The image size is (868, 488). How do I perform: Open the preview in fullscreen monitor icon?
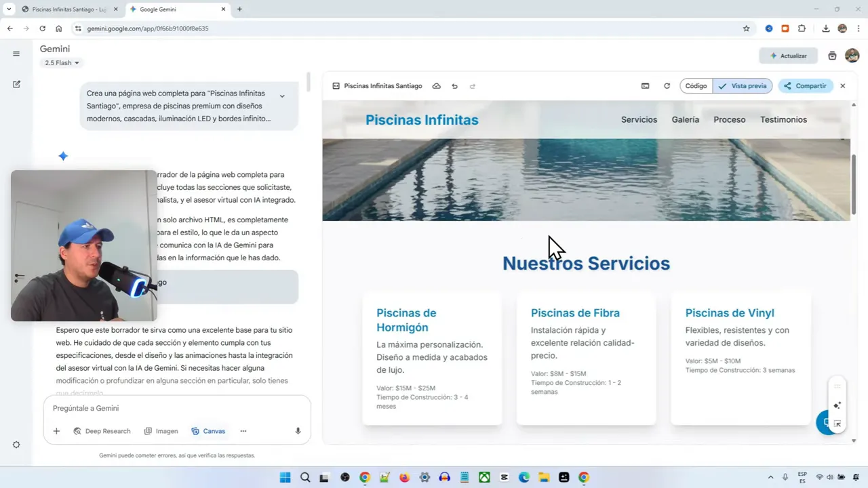[645, 86]
